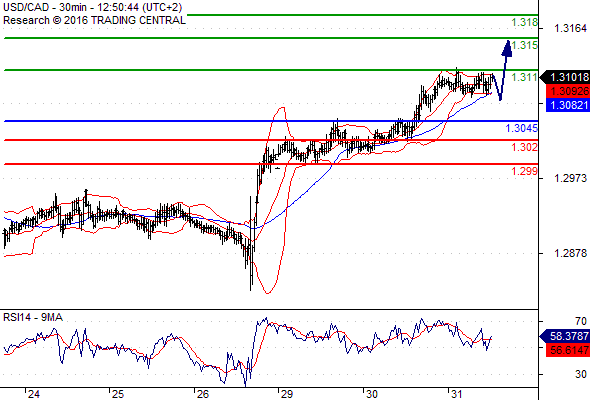Select the green 1.318 resistance label
The height and width of the screenshot is (400, 590).
coord(525,22)
